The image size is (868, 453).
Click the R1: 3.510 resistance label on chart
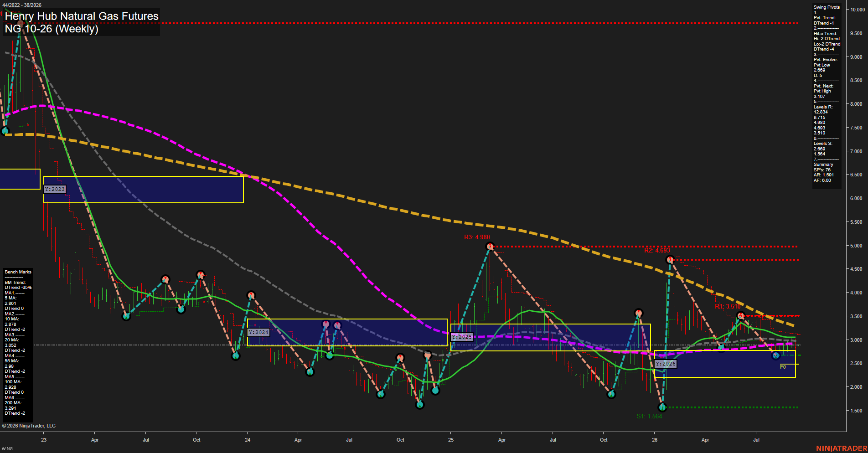click(x=728, y=306)
